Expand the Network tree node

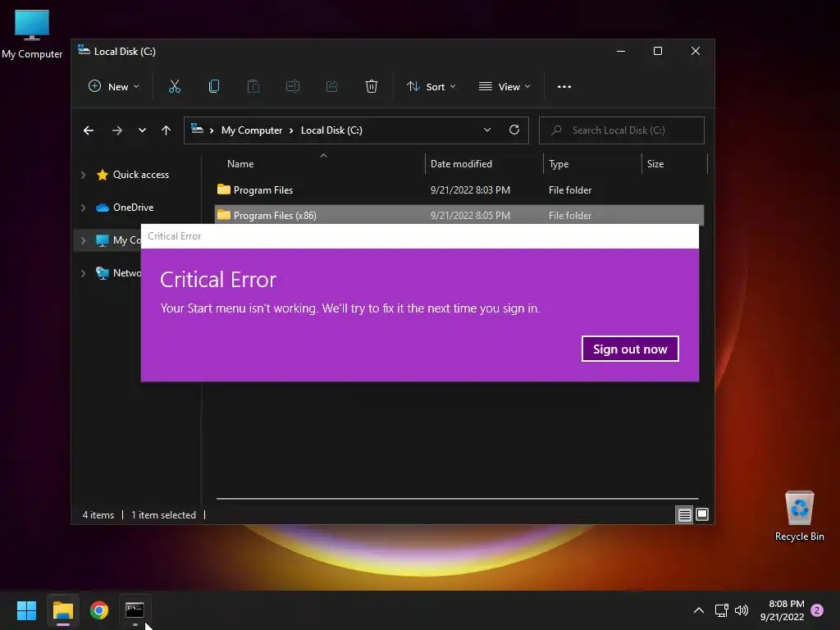click(x=84, y=273)
